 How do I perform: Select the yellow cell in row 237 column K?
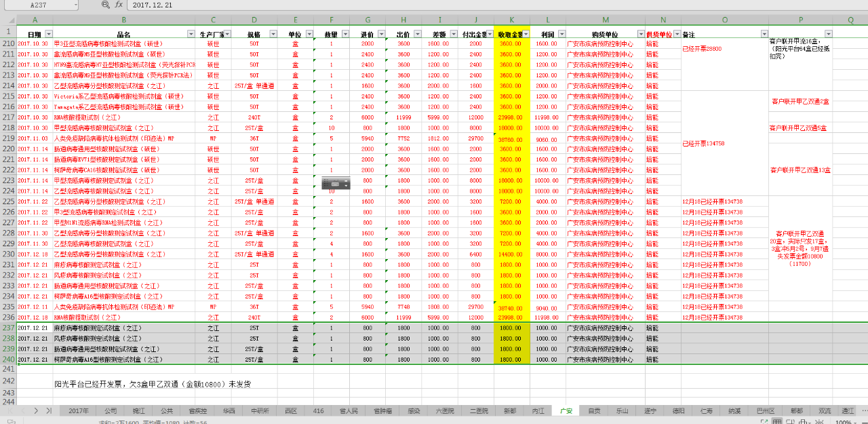(x=511, y=328)
